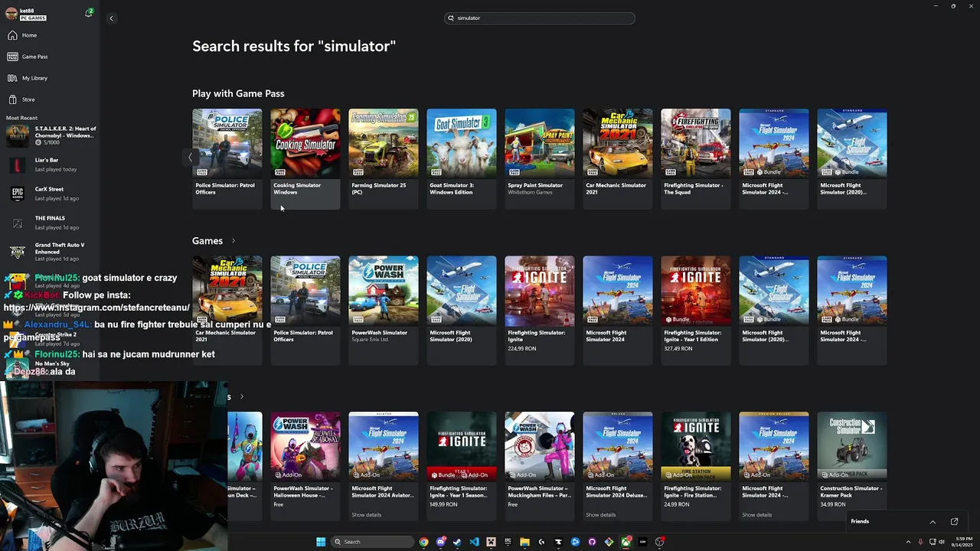Open GitHub Desktop icon on taskbar

pos(592,542)
